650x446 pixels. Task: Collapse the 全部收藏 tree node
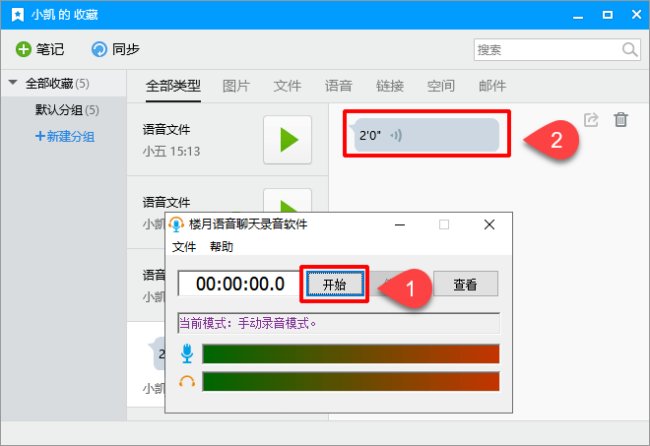point(13,82)
